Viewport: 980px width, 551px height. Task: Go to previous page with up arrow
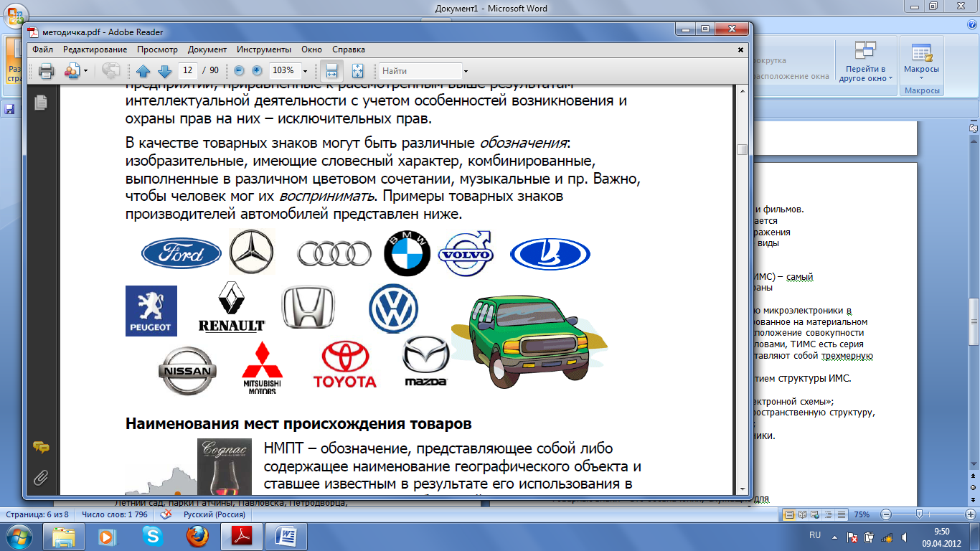click(x=143, y=71)
